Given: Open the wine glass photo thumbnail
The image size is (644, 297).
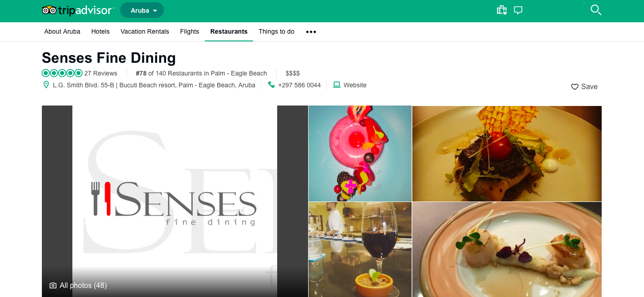Looking at the screenshot, I should [x=360, y=250].
